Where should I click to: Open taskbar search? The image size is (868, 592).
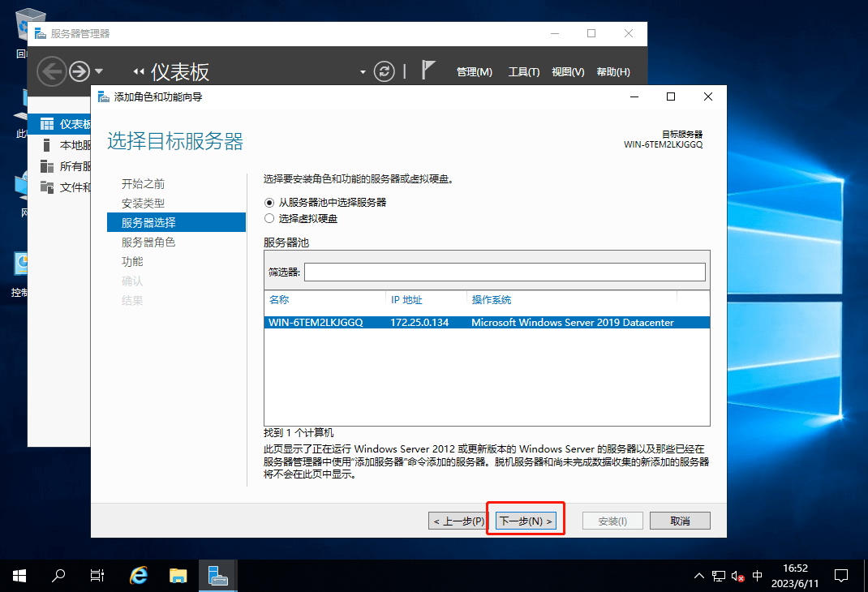coord(58,576)
